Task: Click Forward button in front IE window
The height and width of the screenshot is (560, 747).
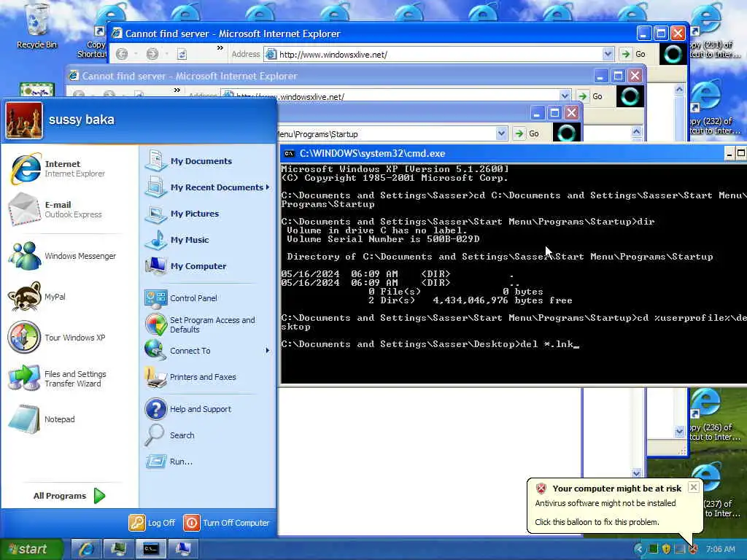Action: pos(152,54)
